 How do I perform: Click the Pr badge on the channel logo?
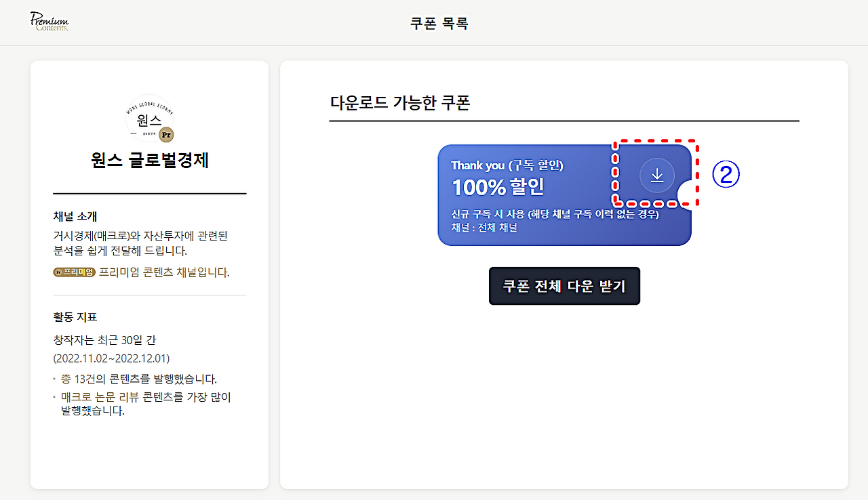click(166, 134)
